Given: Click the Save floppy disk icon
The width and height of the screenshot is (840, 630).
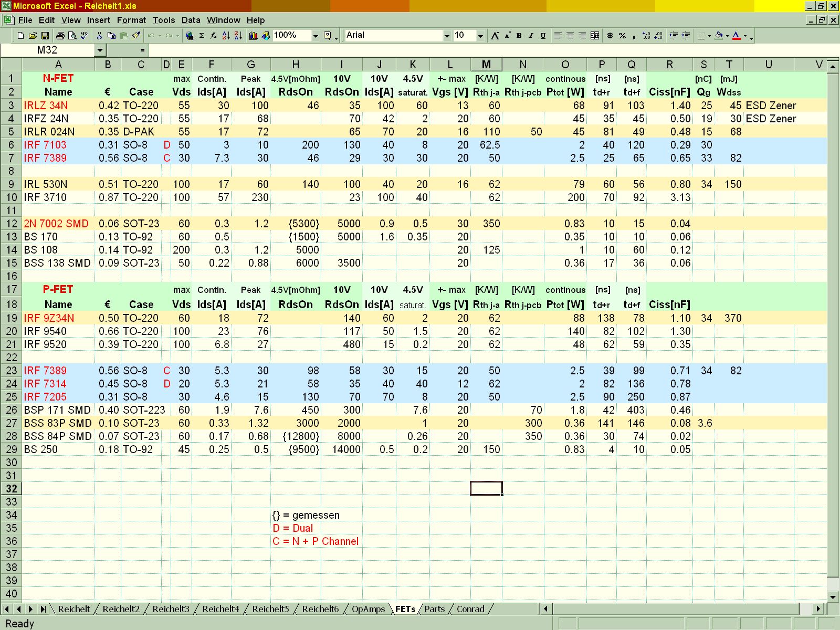Looking at the screenshot, I should point(45,36).
